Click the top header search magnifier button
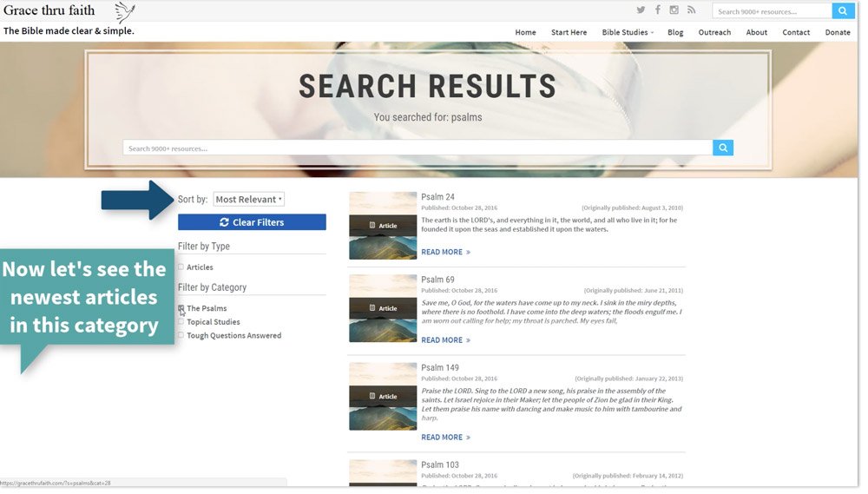Viewport: 868px width, 494px height. [x=843, y=11]
